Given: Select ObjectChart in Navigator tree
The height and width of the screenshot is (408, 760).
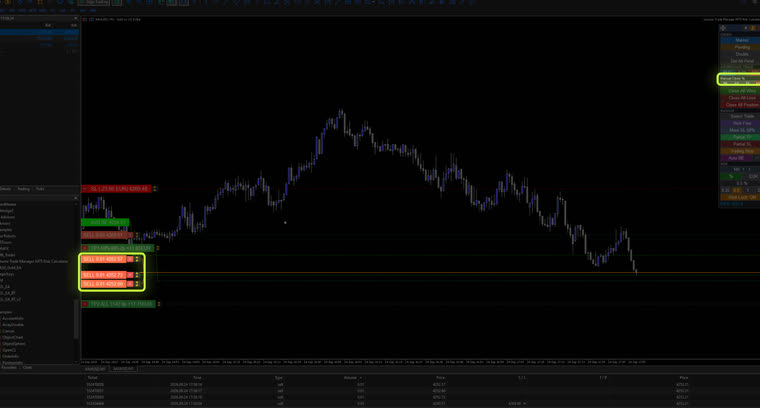Looking at the screenshot, I should tap(13, 337).
